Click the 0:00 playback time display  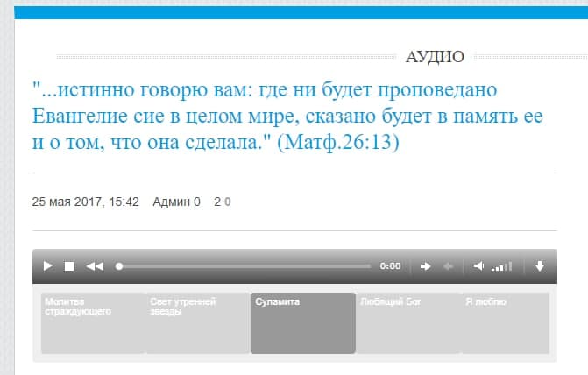click(x=390, y=266)
